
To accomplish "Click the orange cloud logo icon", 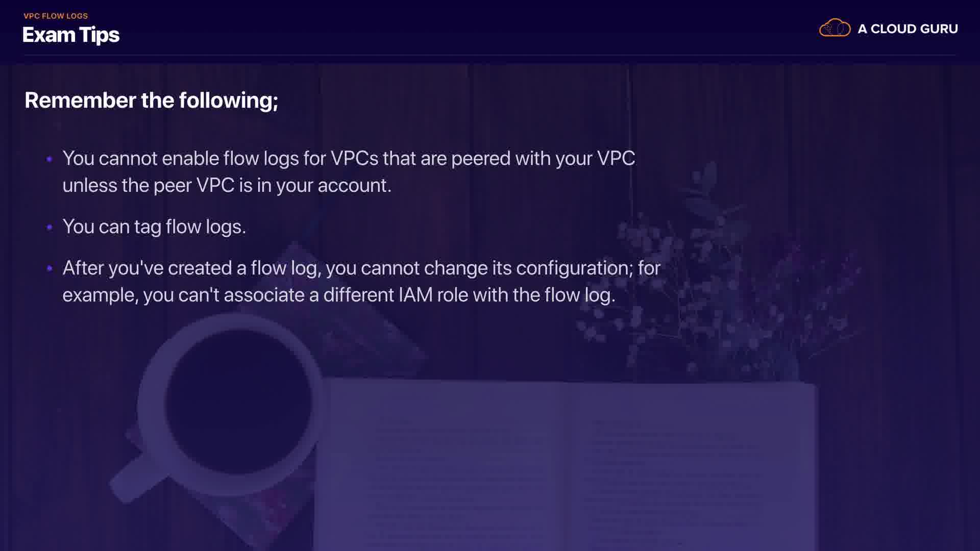I will coord(835,28).
